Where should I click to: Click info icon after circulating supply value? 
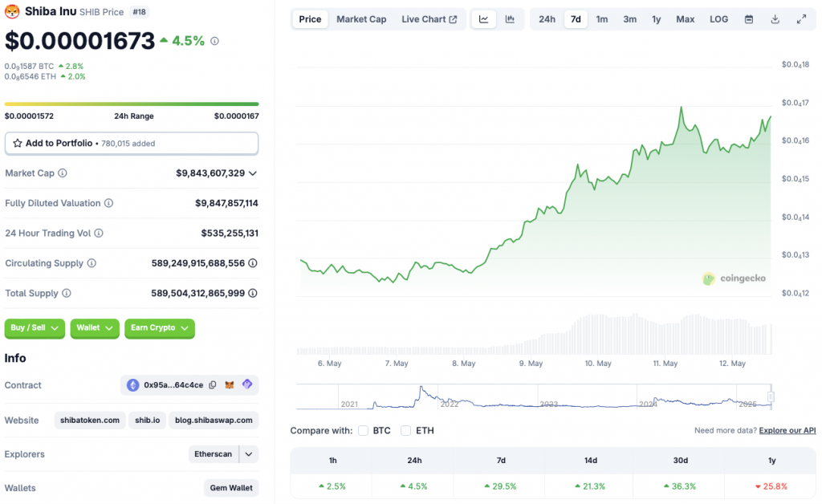click(253, 263)
